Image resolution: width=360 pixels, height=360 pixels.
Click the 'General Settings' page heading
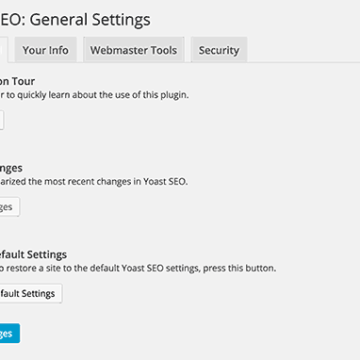point(90,20)
